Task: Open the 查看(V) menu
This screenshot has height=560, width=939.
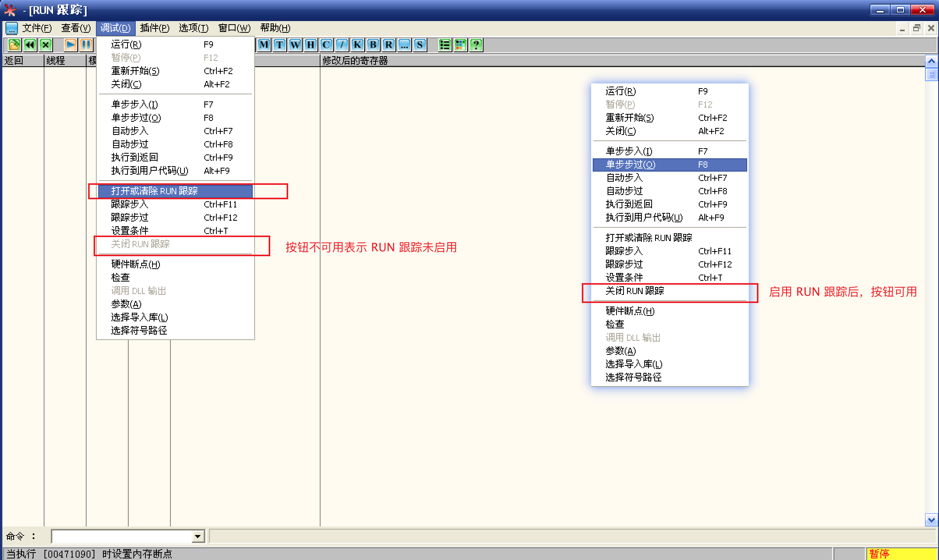Action: coord(76,28)
